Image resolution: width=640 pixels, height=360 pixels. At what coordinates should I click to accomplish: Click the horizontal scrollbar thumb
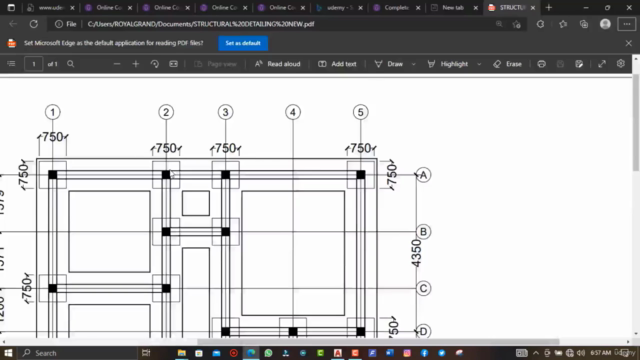click(378, 342)
